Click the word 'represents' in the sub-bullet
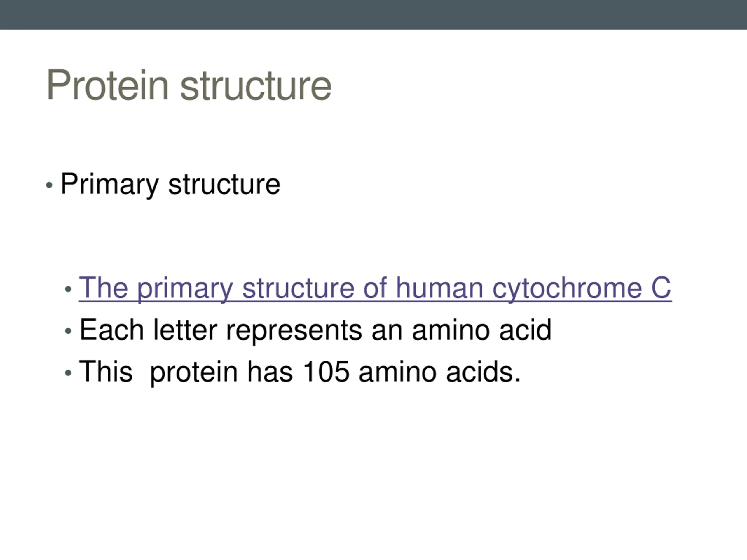 click(294, 331)
